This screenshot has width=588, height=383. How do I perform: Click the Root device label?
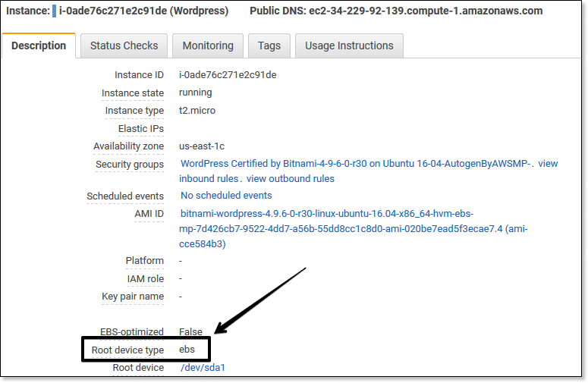point(138,368)
